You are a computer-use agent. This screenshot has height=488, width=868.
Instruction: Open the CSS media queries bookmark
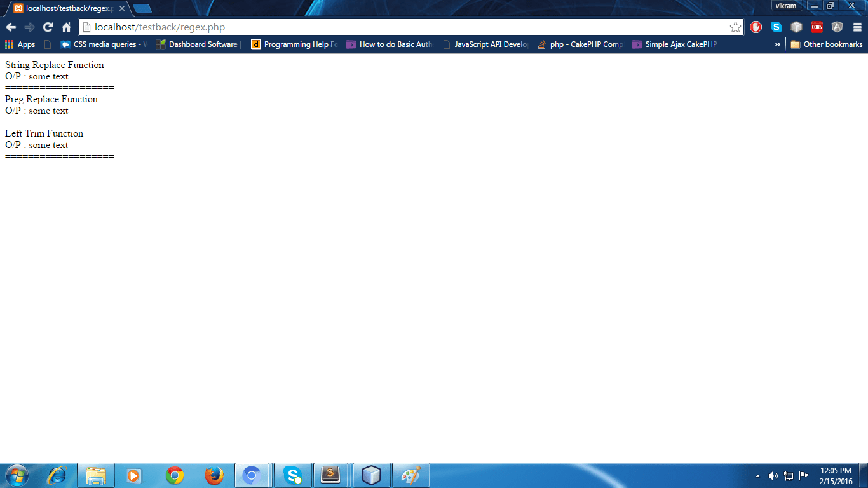pos(104,44)
